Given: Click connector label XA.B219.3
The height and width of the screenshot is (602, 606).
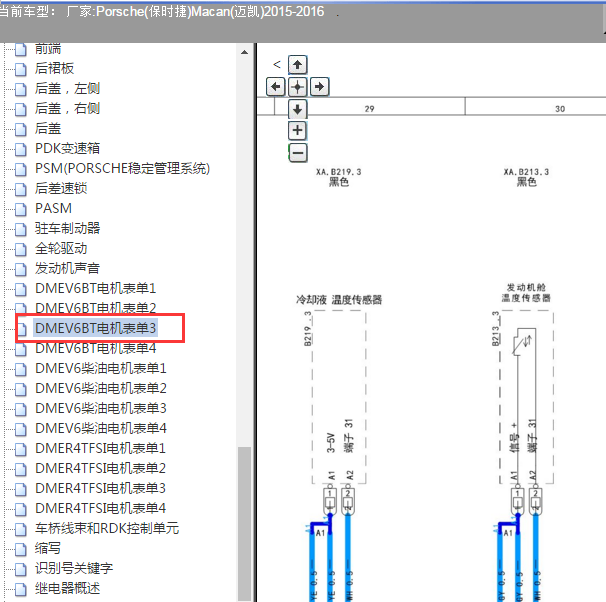Looking at the screenshot, I should tap(339, 172).
